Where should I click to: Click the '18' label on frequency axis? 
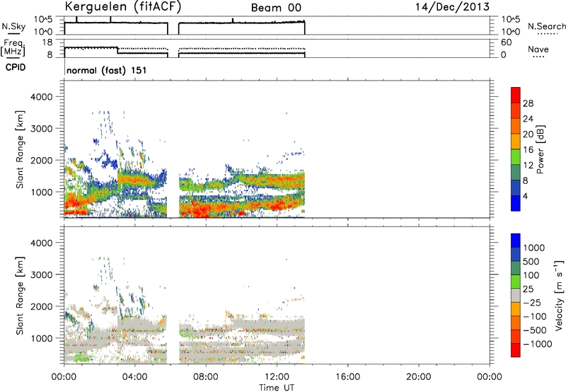(x=47, y=42)
